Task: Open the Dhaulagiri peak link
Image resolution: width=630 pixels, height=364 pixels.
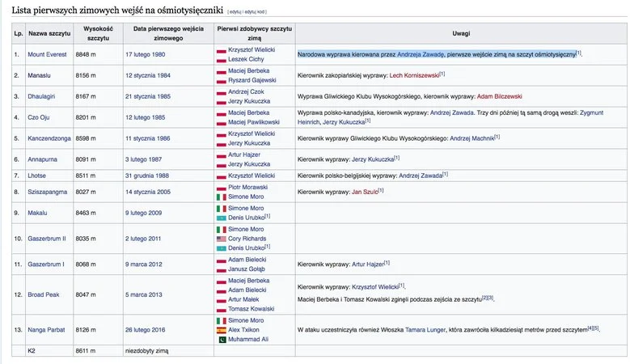Action: [41, 96]
